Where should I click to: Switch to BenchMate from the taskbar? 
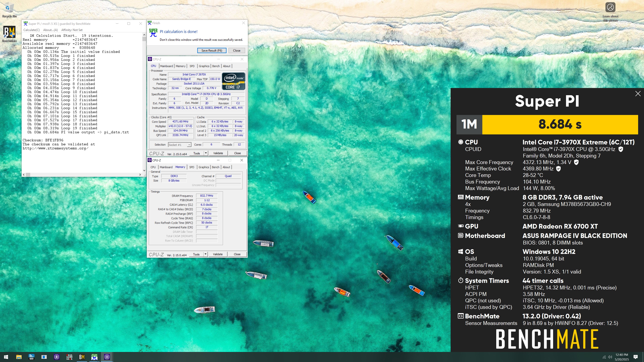coord(82,357)
